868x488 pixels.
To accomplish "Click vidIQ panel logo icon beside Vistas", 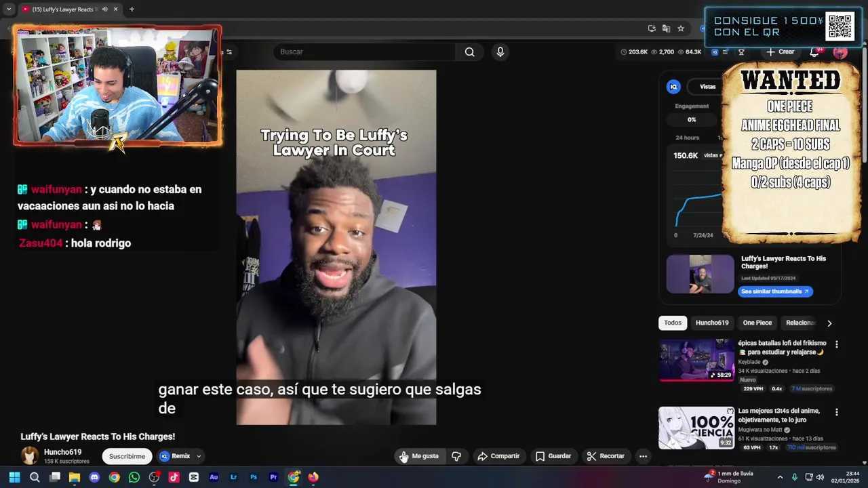I will click(x=673, y=87).
